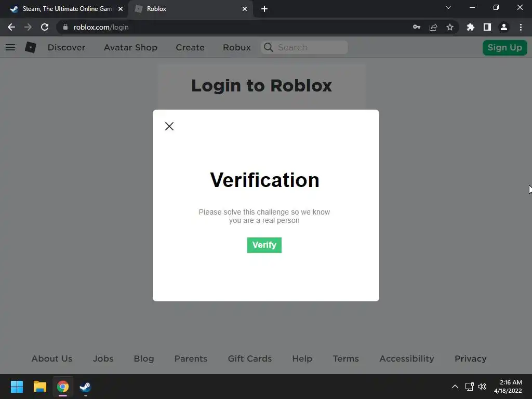Open the tab search chevron

pos(448,7)
